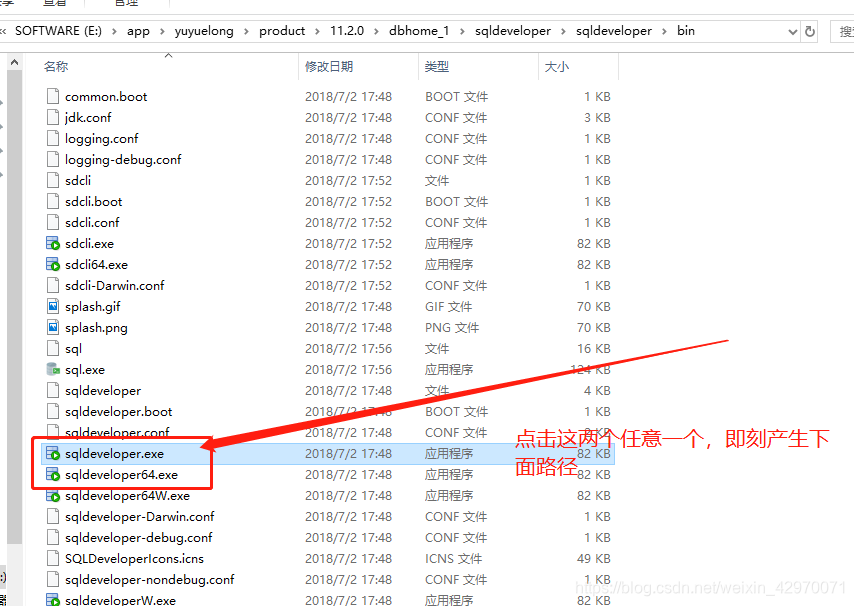The width and height of the screenshot is (854, 606).
Task: Click the sqldeveloper (no extension) file icon
Action: click(53, 390)
